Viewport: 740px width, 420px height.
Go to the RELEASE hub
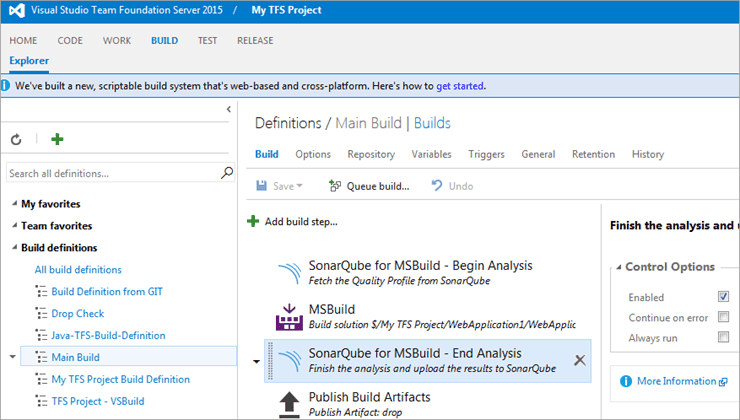255,41
